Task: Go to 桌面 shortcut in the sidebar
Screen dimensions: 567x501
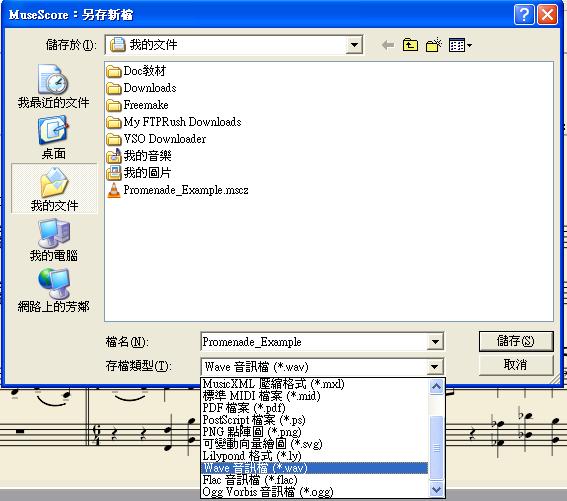Action: pos(54,137)
